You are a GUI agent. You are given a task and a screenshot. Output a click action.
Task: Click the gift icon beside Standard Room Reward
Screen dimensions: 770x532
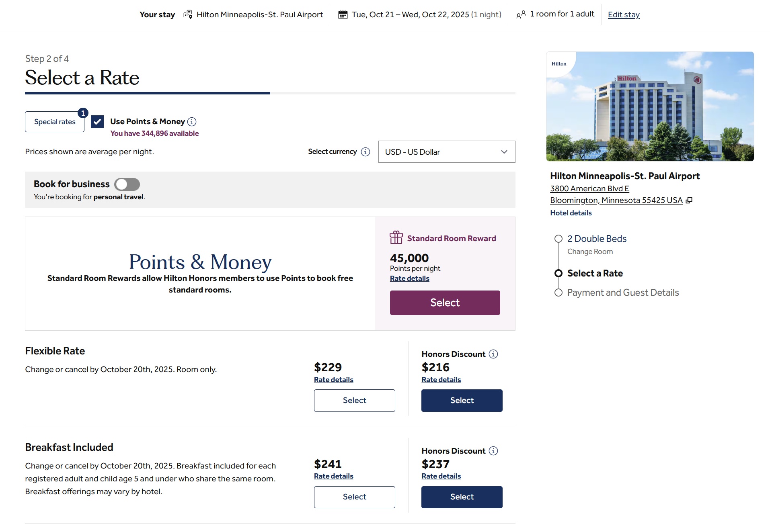point(396,237)
